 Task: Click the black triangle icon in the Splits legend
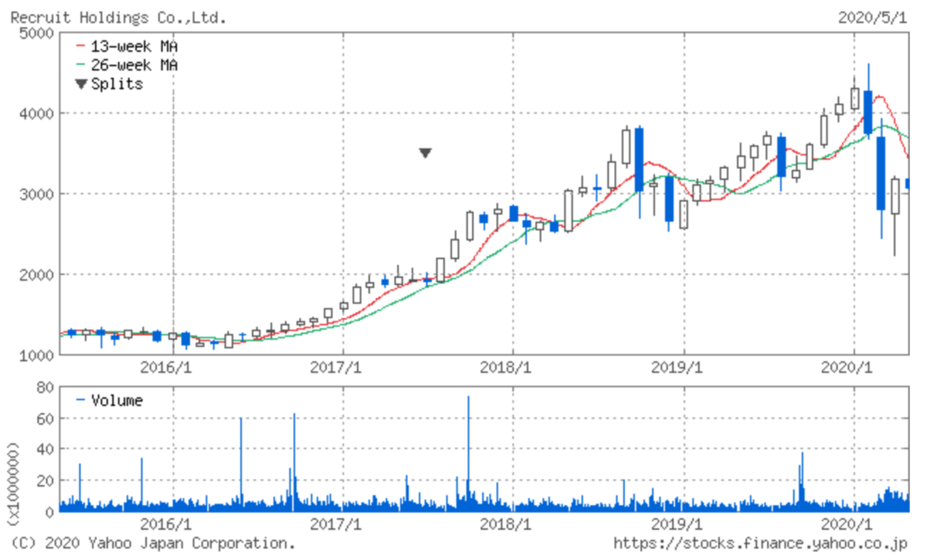click(82, 84)
